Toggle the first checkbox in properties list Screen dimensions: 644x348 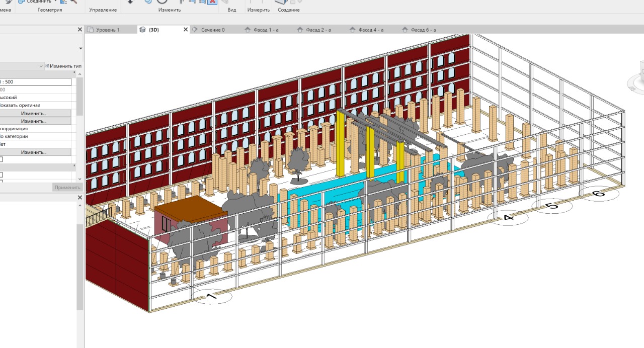1,159
